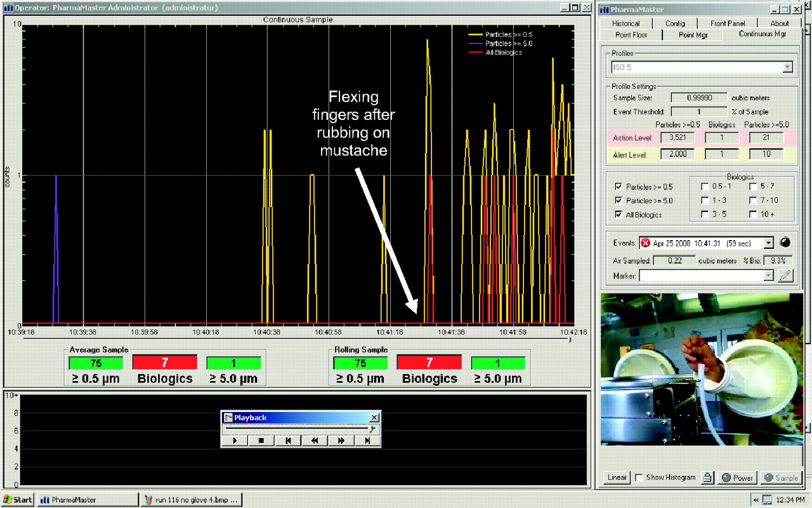
Task: Uncheck the All Biologics checkbox
Action: coord(619,215)
